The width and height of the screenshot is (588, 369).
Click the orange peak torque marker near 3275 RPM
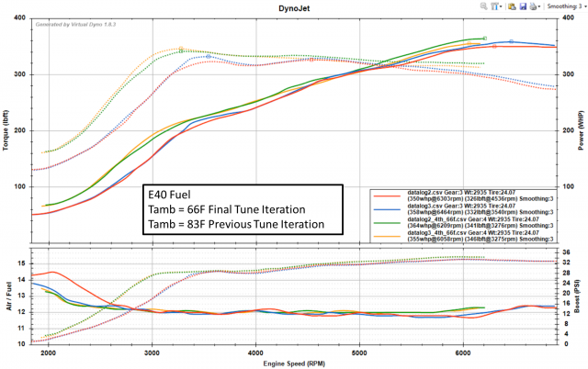click(x=181, y=49)
